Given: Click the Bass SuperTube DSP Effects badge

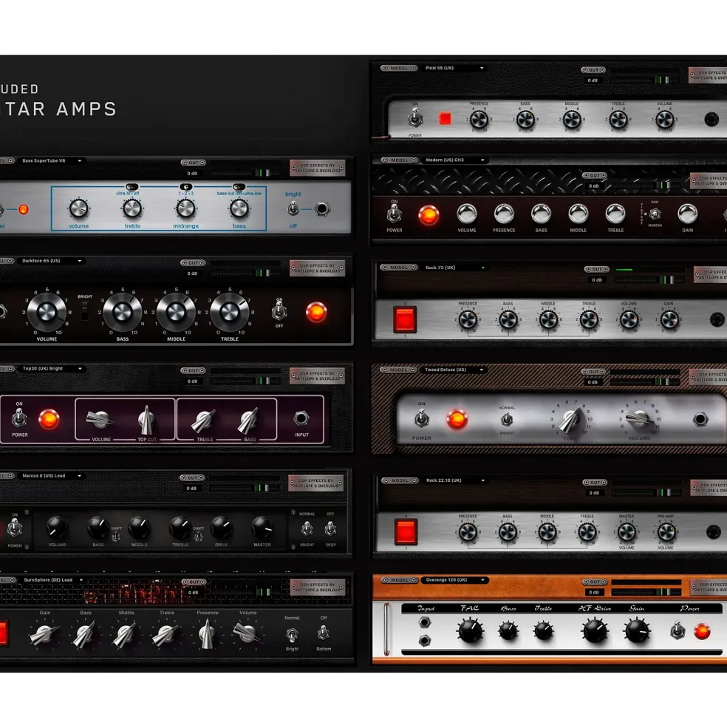Looking at the screenshot, I should point(318,168).
